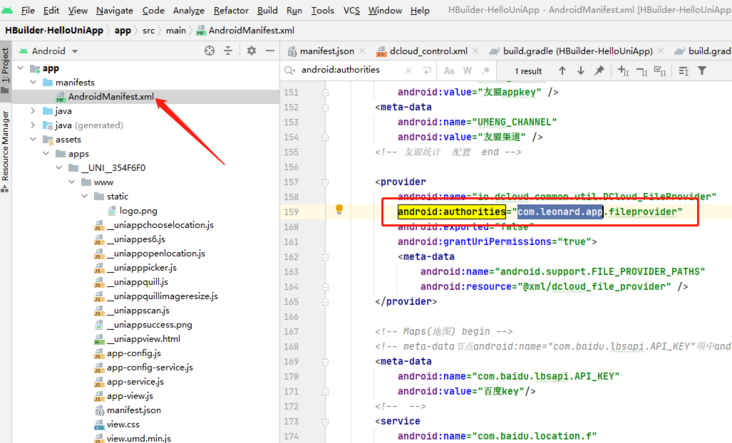Image resolution: width=732 pixels, height=443 pixels.
Task: Open the Tools menu
Action: click(x=323, y=10)
